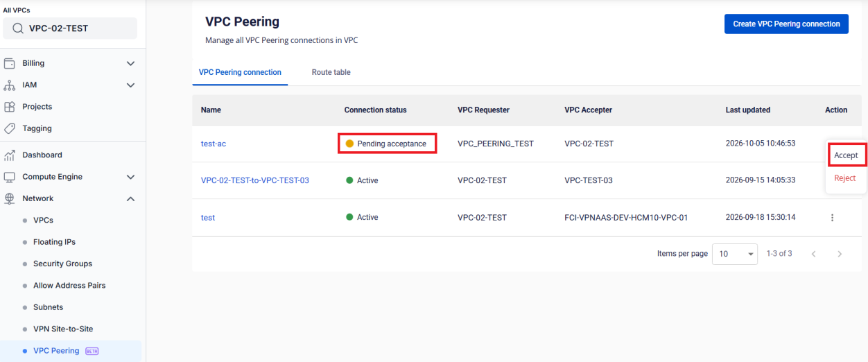Click the VPC Requester column header
Image resolution: width=868 pixels, height=362 pixels.
pyautogui.click(x=483, y=110)
